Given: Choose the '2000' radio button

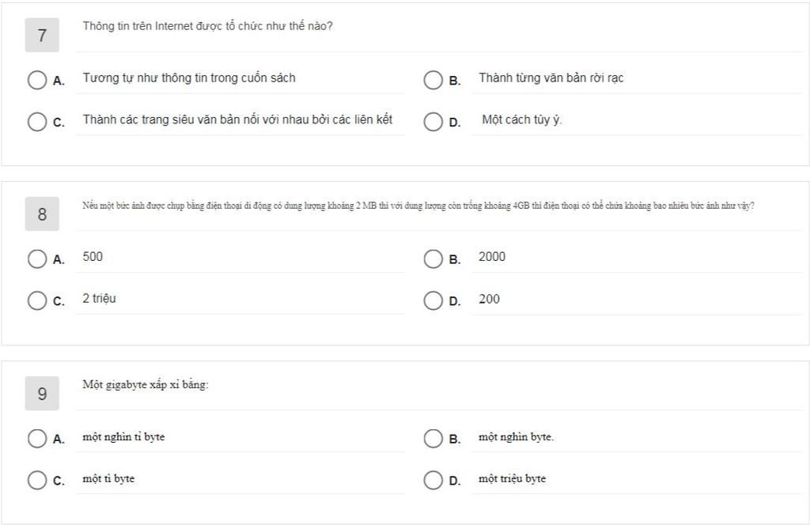Looking at the screenshot, I should tap(433, 259).
